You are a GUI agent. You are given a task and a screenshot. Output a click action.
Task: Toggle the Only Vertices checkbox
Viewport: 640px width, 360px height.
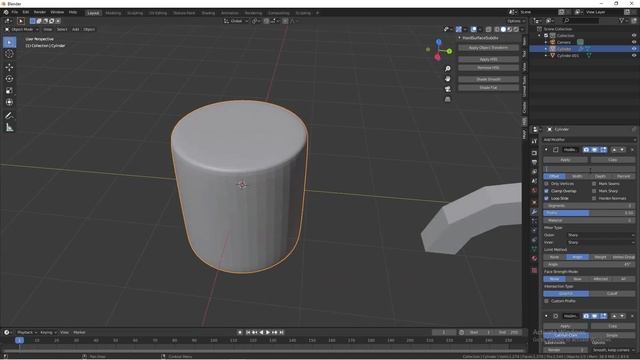click(547, 184)
